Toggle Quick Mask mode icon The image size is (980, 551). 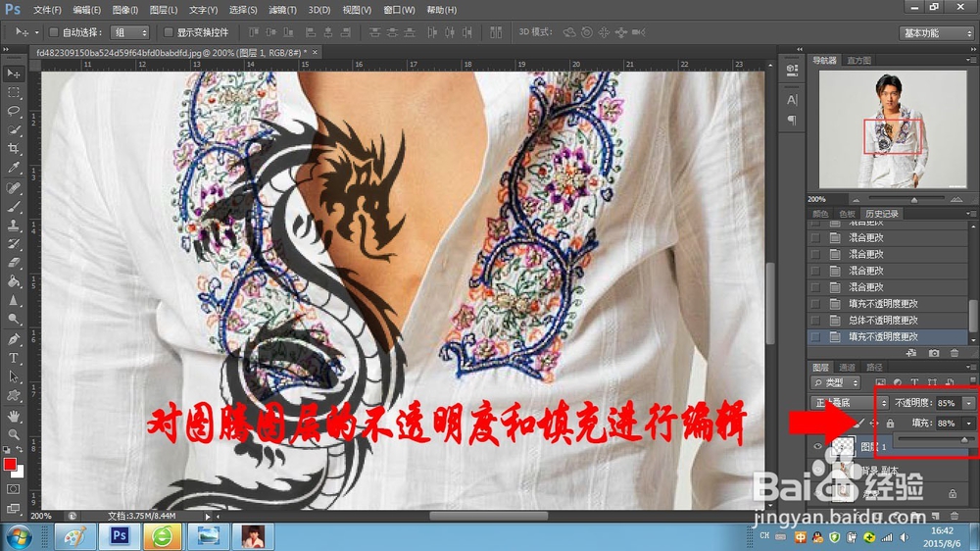pyautogui.click(x=13, y=489)
